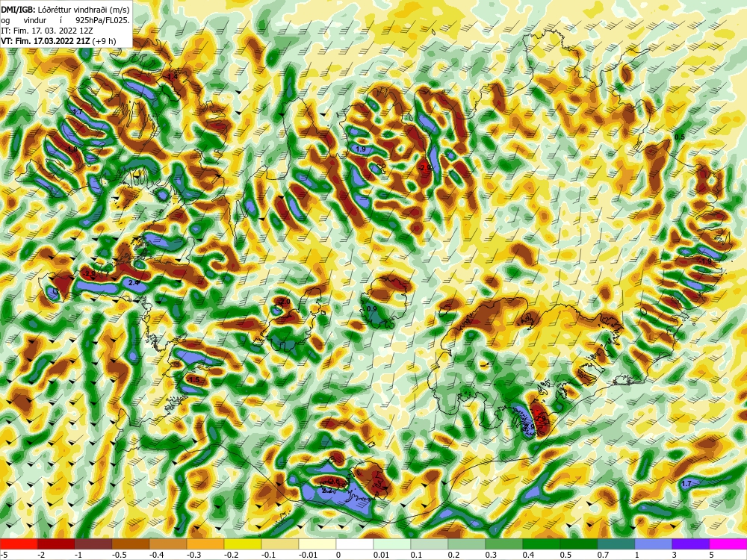
Task: Click the '-1.5' value label on the map
Action: coord(193,379)
